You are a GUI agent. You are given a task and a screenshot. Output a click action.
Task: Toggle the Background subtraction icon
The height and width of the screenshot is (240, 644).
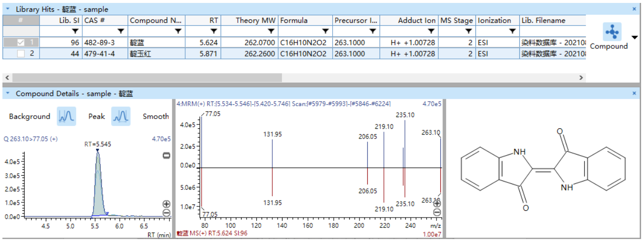pos(66,117)
